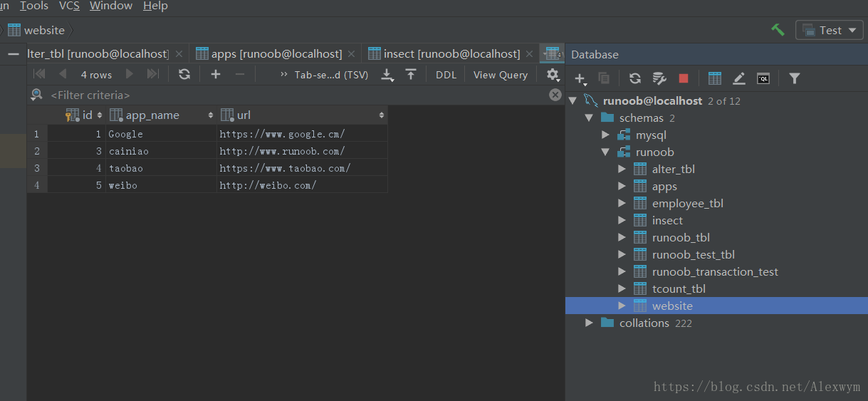Click the DDL button
This screenshot has height=401, width=868.
(x=446, y=75)
